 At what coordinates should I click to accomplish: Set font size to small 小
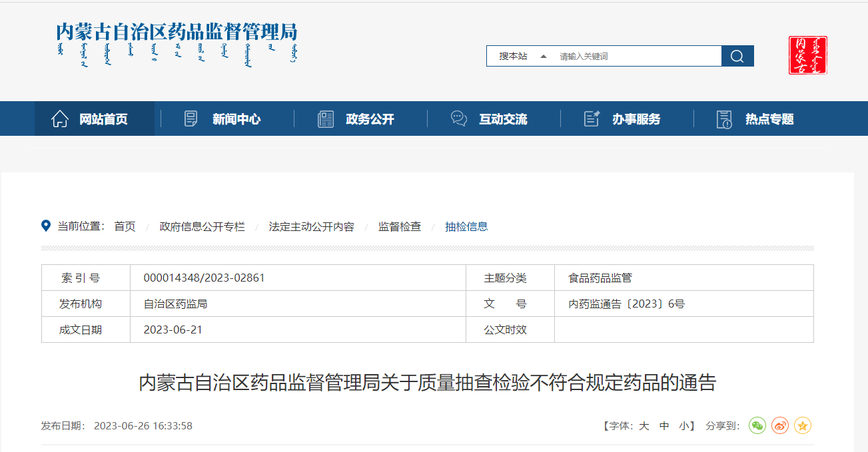click(x=684, y=426)
